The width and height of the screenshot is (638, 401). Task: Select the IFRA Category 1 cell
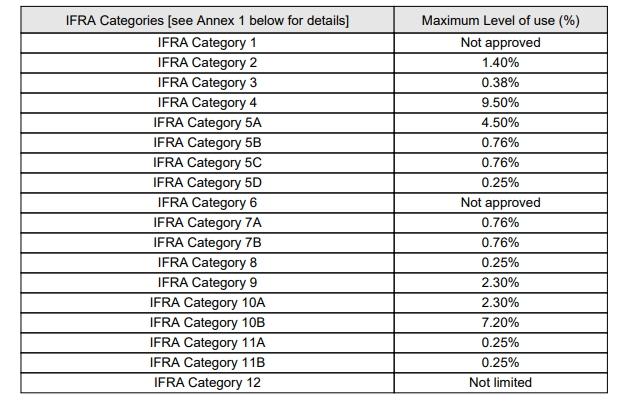click(x=207, y=42)
